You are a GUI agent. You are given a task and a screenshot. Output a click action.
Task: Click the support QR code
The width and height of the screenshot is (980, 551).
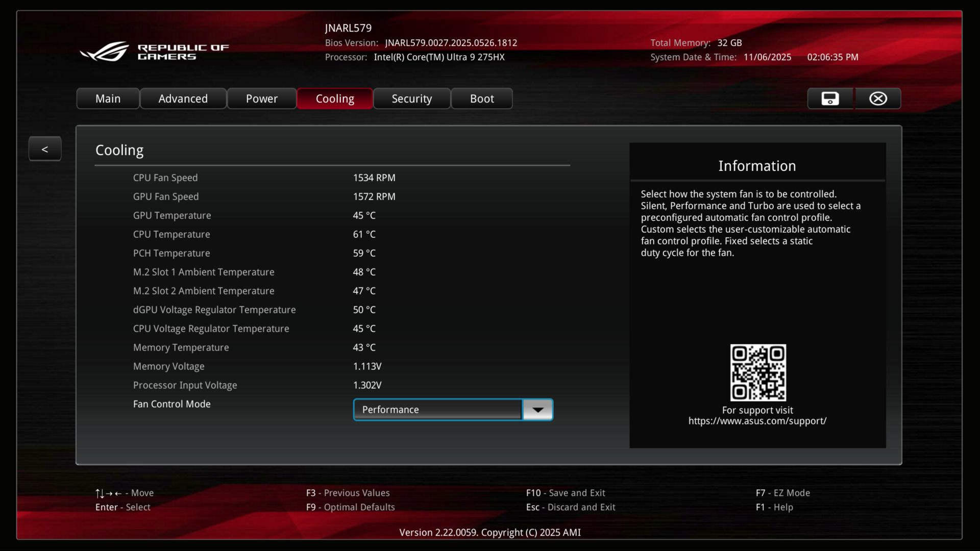tap(757, 372)
